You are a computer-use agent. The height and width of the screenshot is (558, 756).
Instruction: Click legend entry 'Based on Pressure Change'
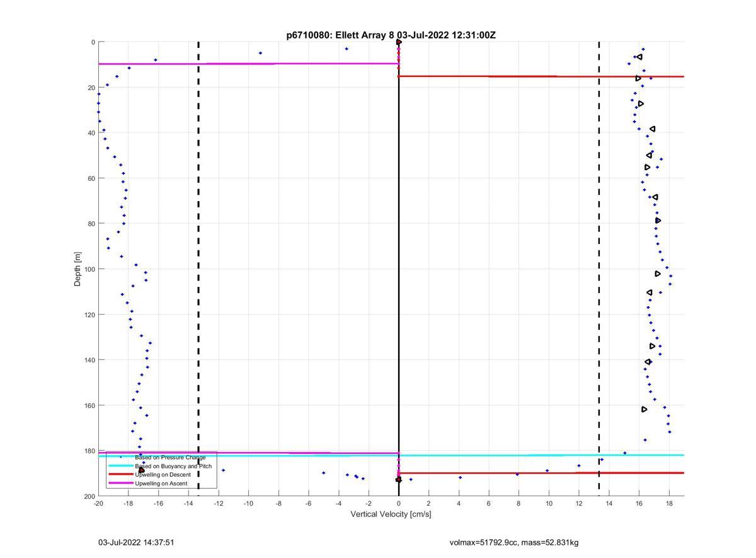coord(170,457)
